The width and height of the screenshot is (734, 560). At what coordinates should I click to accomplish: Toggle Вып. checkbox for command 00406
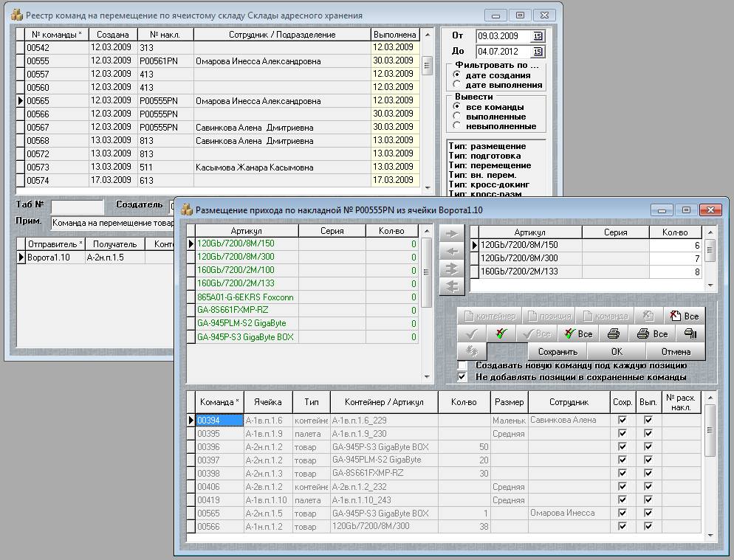648,486
